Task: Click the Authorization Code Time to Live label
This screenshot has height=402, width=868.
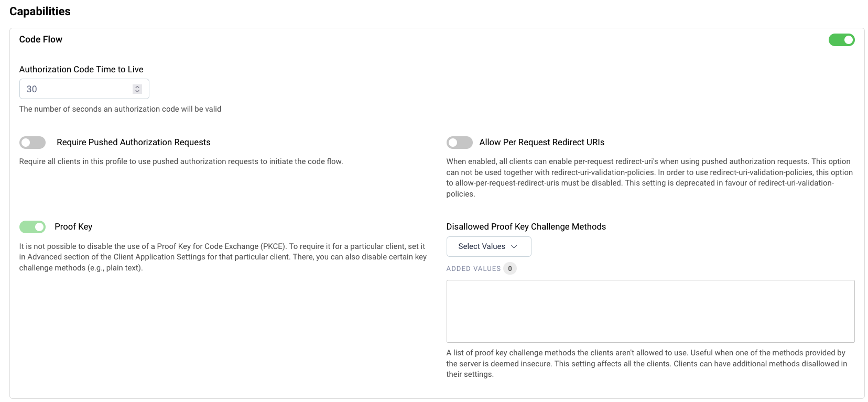Action: pos(81,70)
